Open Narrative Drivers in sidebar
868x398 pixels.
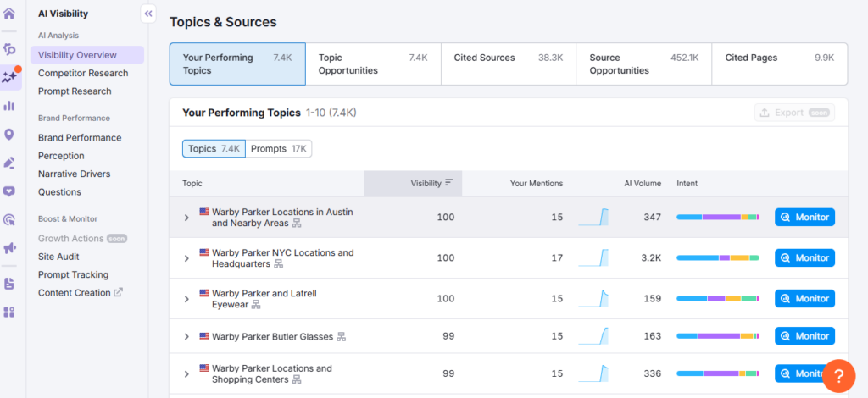click(x=75, y=174)
